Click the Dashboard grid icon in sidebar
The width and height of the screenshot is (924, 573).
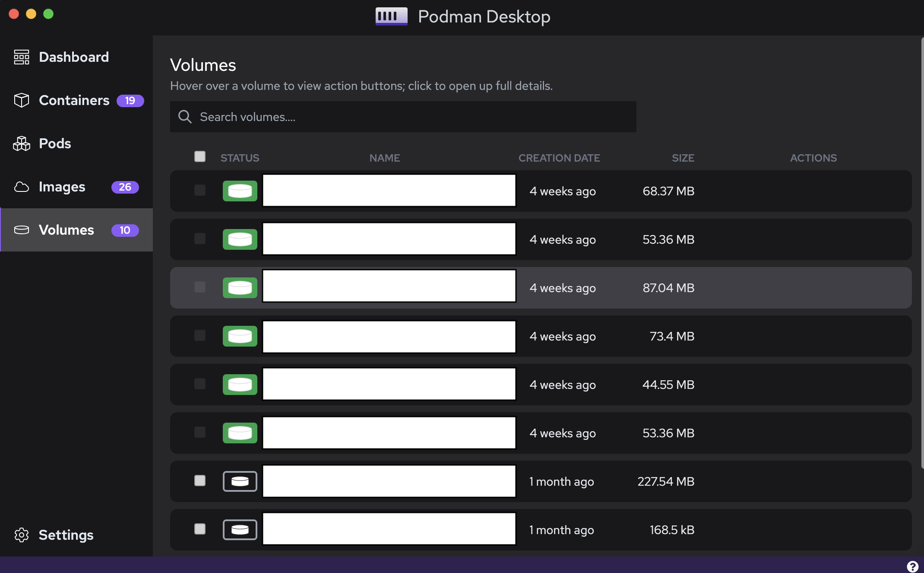coord(21,57)
